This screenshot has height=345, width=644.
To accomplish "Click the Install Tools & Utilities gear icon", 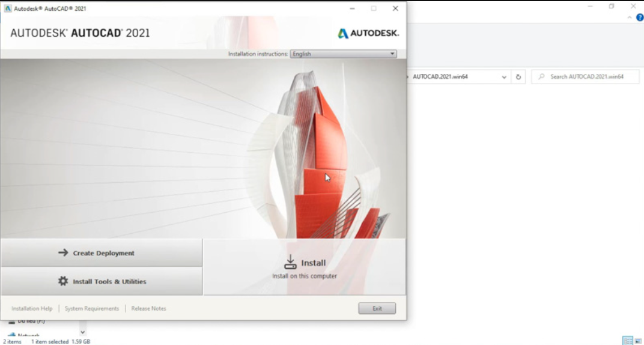I will pyautogui.click(x=63, y=281).
